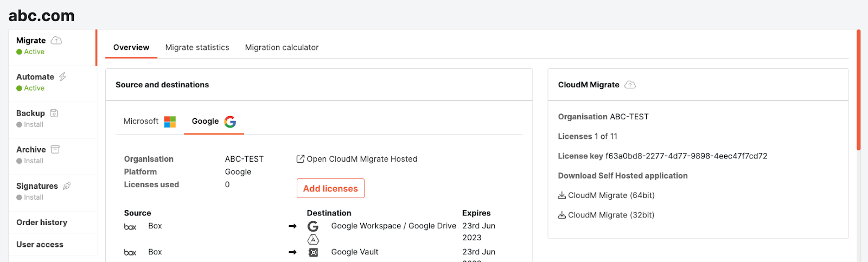Click the abc.com page title
The height and width of the screenshot is (262, 868).
tap(42, 16)
